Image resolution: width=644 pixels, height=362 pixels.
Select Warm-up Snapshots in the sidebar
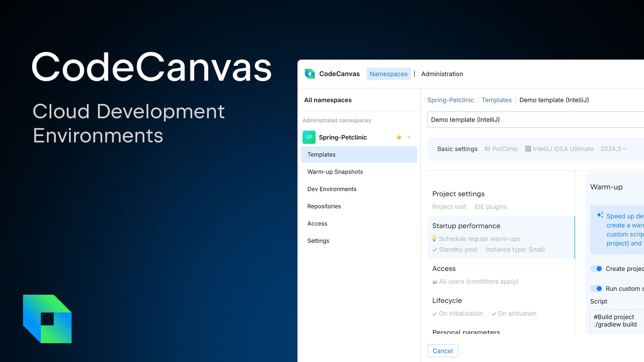pyautogui.click(x=335, y=172)
